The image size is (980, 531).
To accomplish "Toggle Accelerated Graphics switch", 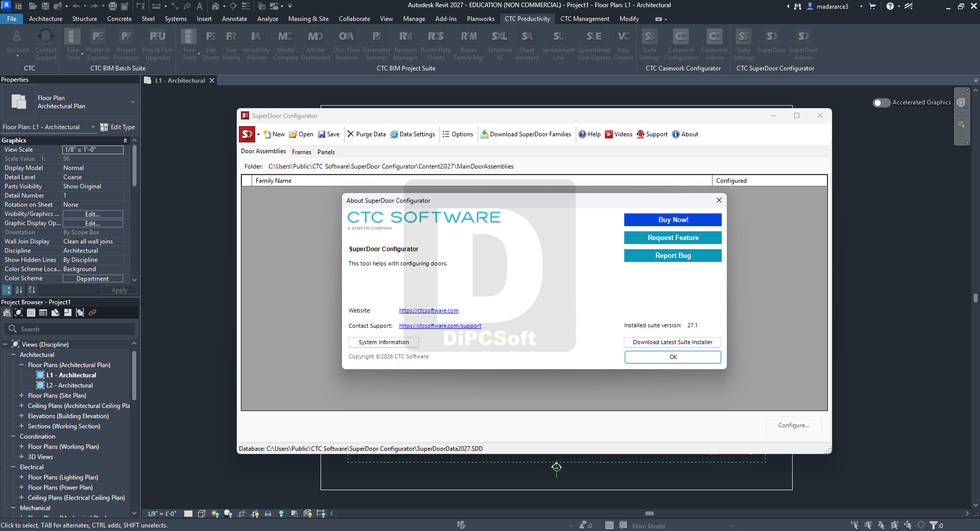I will [881, 103].
